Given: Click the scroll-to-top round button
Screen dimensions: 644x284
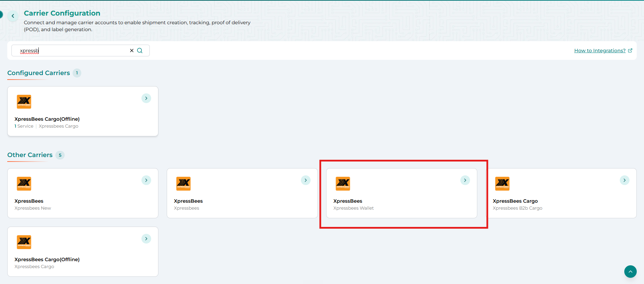Looking at the screenshot, I should pyautogui.click(x=631, y=272).
